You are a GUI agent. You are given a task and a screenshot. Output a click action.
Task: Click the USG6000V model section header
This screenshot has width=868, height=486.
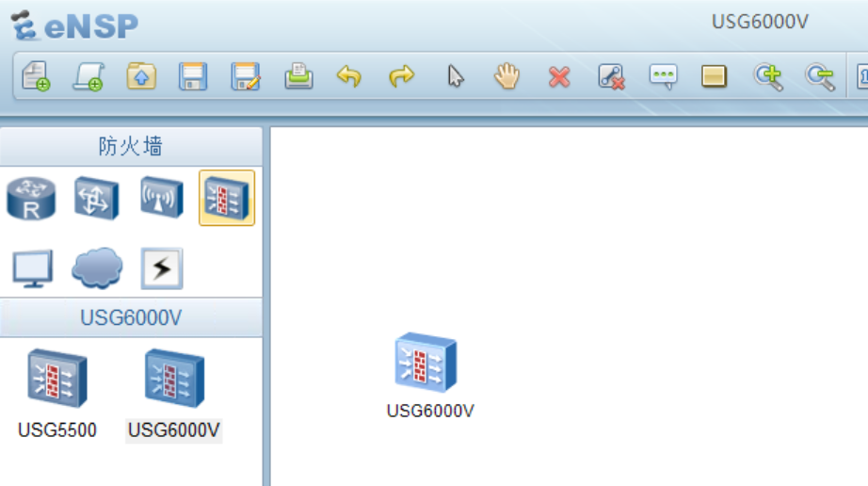131,317
